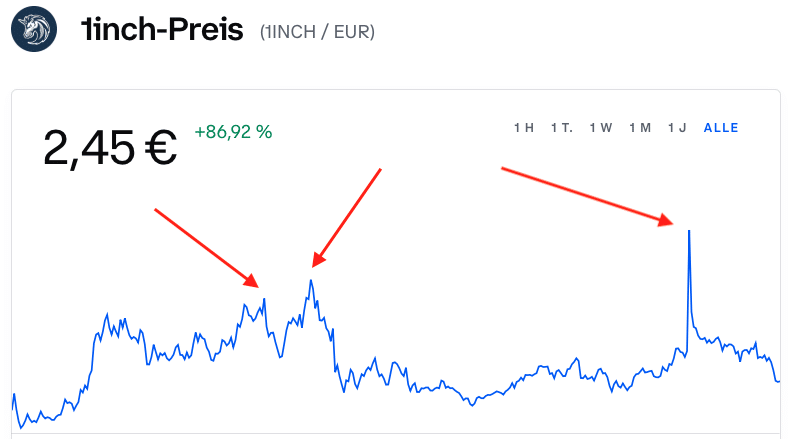This screenshot has width=792, height=439.
Task: Click the tail of rightmost red arrow
Action: 502,170
